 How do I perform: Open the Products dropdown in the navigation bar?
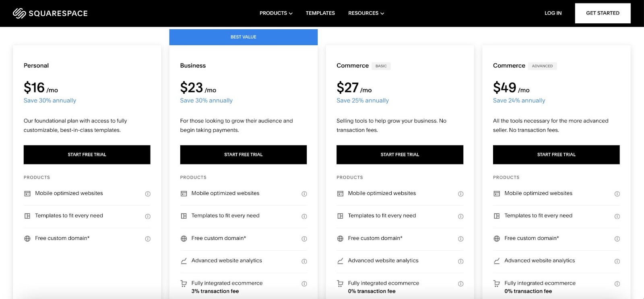pos(276,13)
